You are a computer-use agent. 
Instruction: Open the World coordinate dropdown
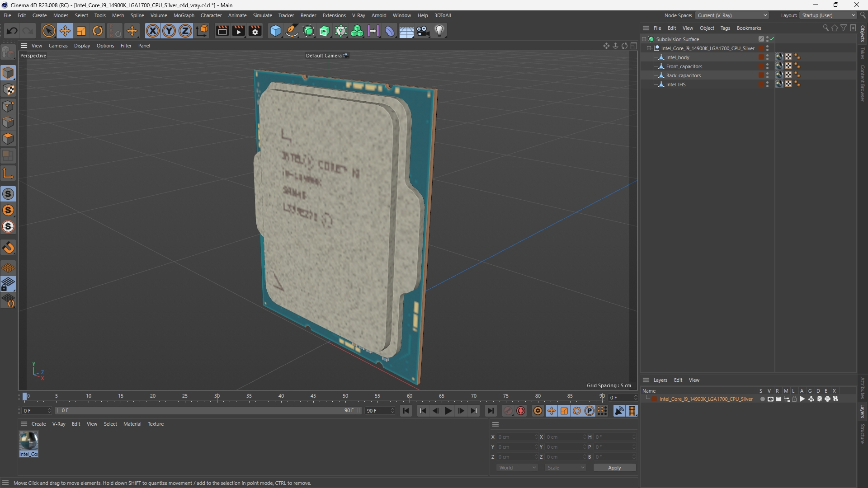pos(517,468)
